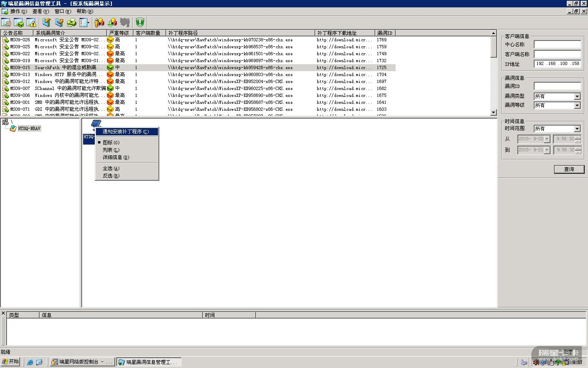The image size is (588, 368).
Task: Launch Internet Explorer from quick launch
Action: tap(30, 362)
